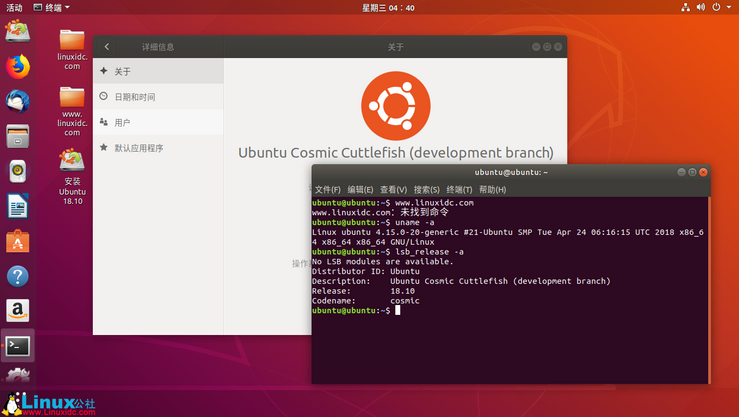Select 关于 in the settings sidebar

[x=158, y=71]
